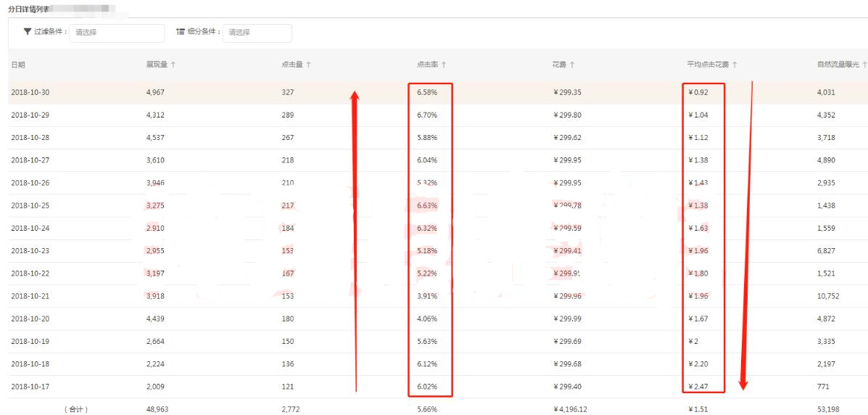Click natural exposure value 771
The image size is (868, 415).
coord(823,387)
